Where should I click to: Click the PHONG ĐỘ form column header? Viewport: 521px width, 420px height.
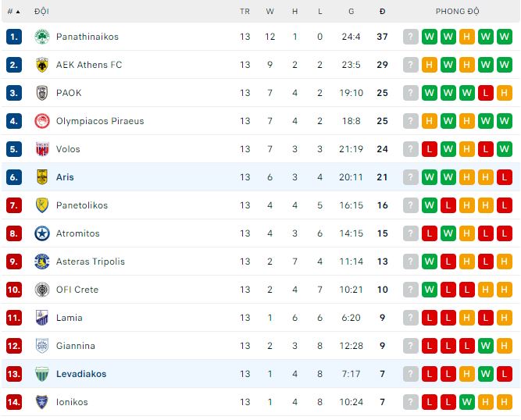coord(458,12)
